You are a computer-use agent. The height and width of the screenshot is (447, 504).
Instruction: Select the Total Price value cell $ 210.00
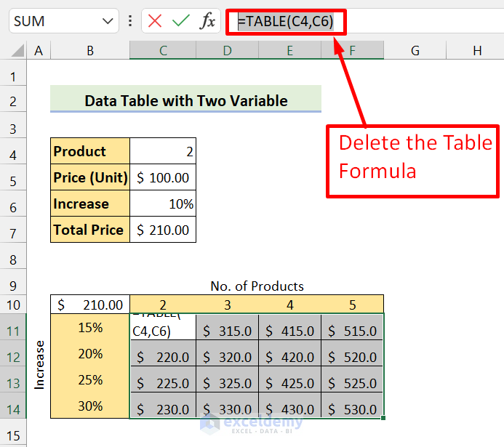pos(163,230)
